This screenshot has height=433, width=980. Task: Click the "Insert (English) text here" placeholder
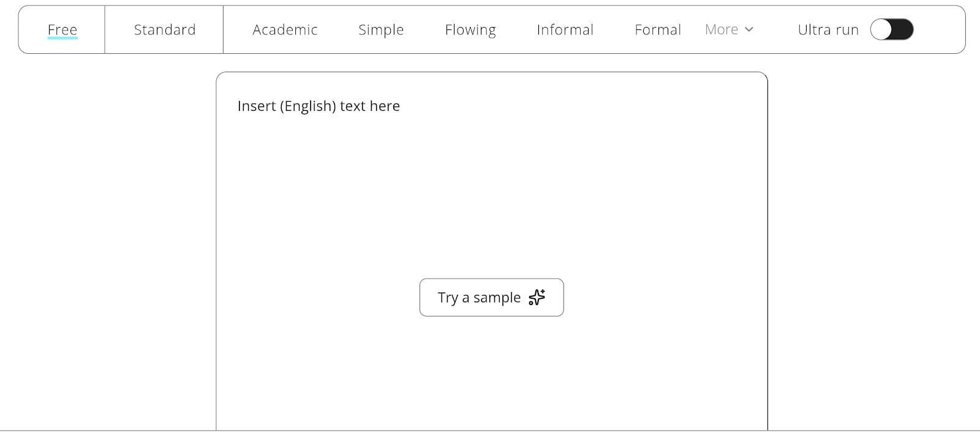point(318,106)
